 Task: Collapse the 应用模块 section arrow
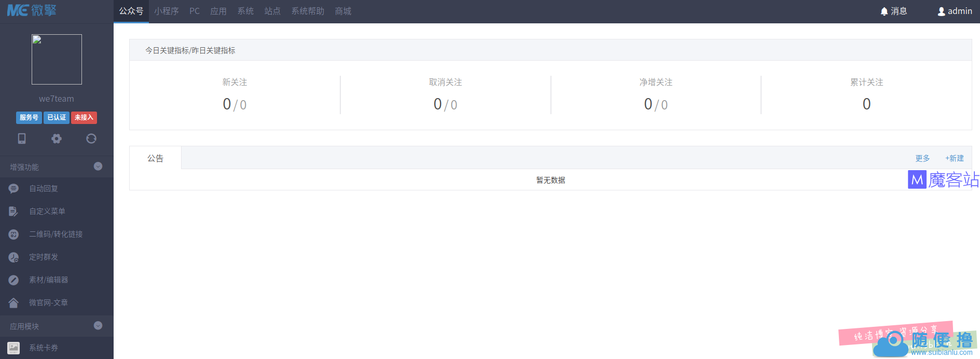98,326
